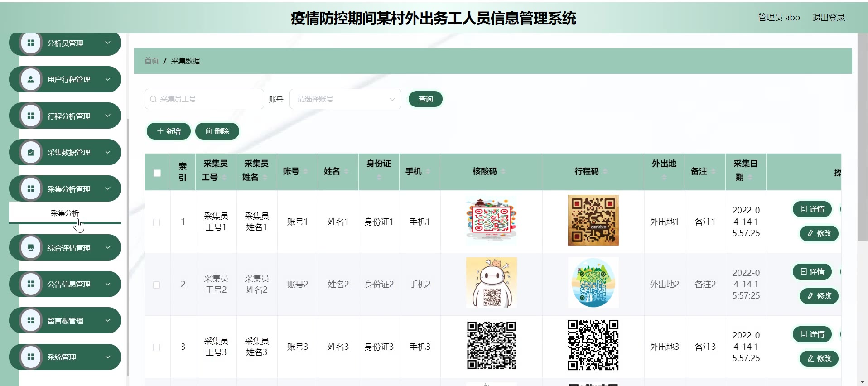Screen dimensions: 868x386
Task: Sort by 采集员工号 column arrows
Action: point(224,177)
